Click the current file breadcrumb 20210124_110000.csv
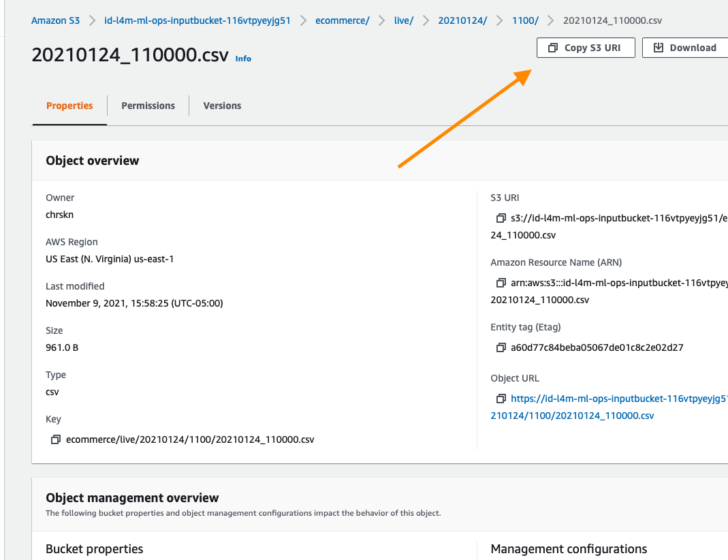The width and height of the screenshot is (728, 560). click(x=612, y=20)
